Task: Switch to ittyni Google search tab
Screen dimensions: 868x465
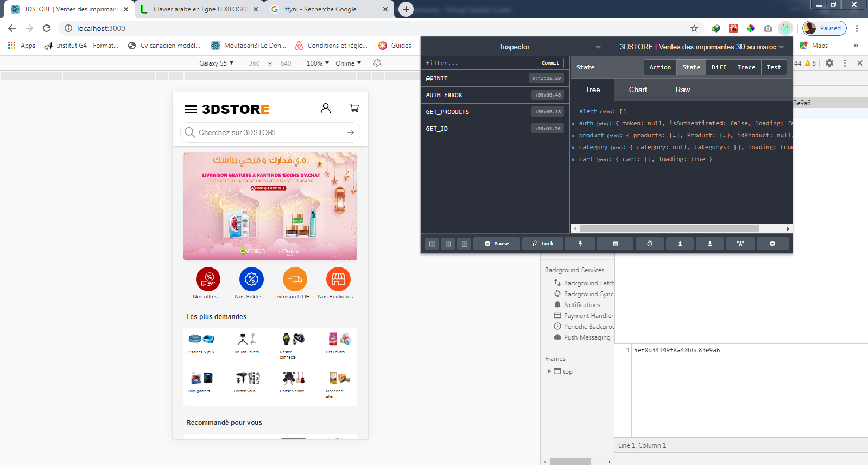Action: (x=330, y=9)
